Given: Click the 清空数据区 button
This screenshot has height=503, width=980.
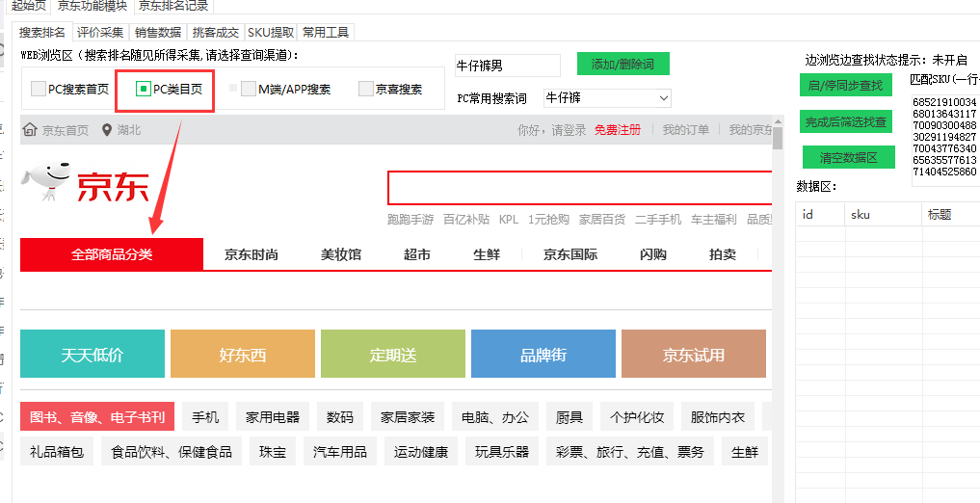Looking at the screenshot, I should tap(849, 157).
